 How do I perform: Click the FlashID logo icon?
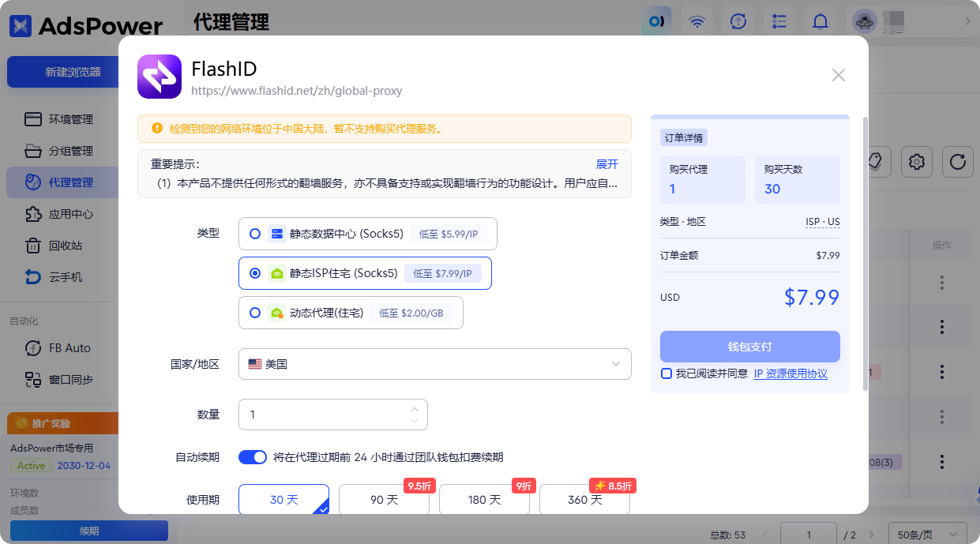coord(160,77)
